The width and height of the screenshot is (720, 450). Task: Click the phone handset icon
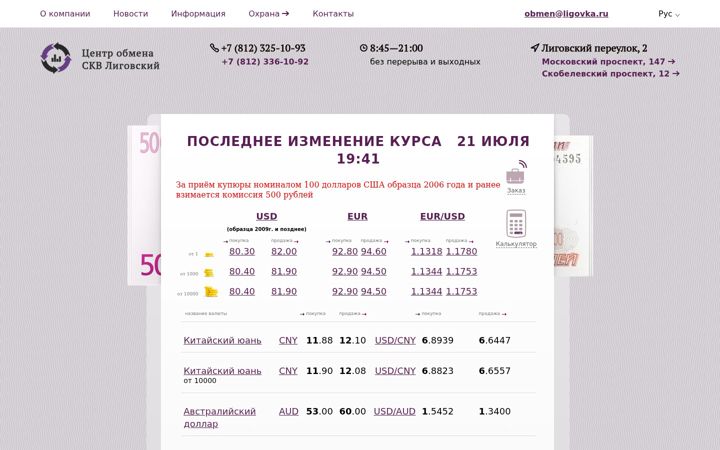[x=214, y=48]
